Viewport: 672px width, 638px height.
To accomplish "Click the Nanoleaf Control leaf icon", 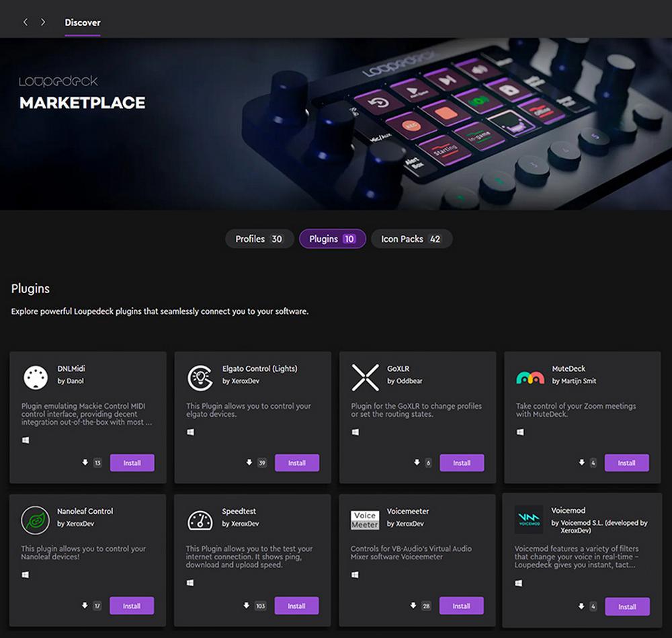I will [x=35, y=520].
